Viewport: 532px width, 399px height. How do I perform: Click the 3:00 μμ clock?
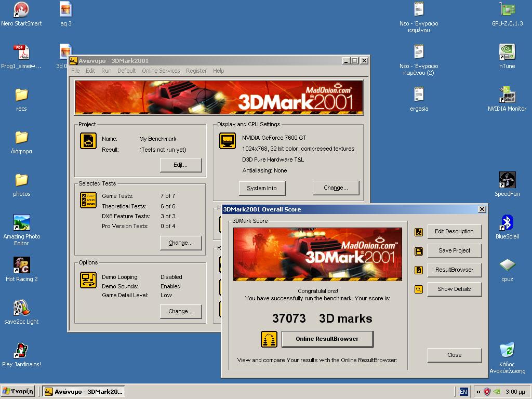pyautogui.click(x=515, y=392)
